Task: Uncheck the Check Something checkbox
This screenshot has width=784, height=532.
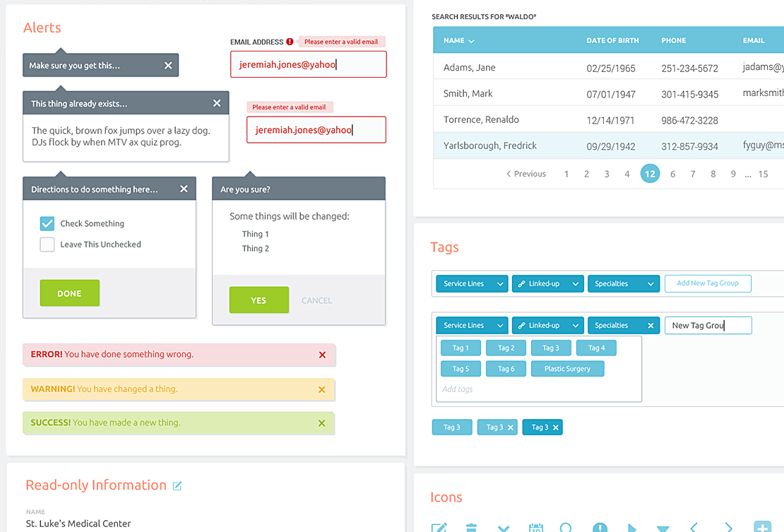Action: [x=47, y=224]
